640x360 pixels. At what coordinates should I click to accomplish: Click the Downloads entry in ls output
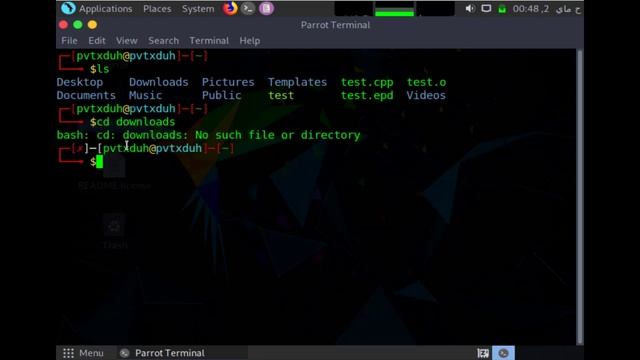[159, 82]
